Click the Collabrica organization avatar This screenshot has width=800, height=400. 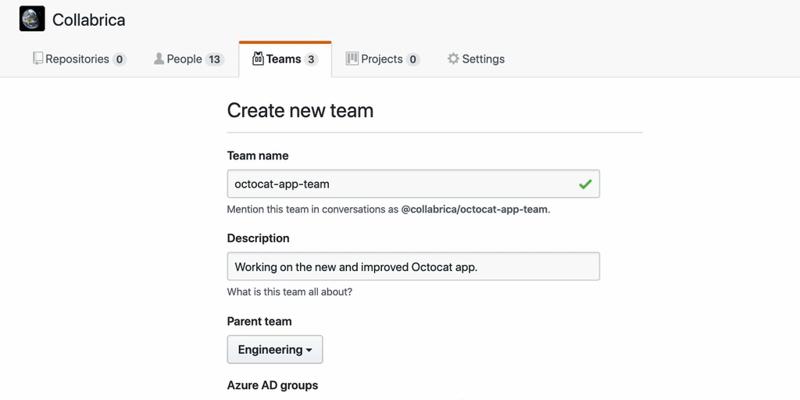pos(32,19)
